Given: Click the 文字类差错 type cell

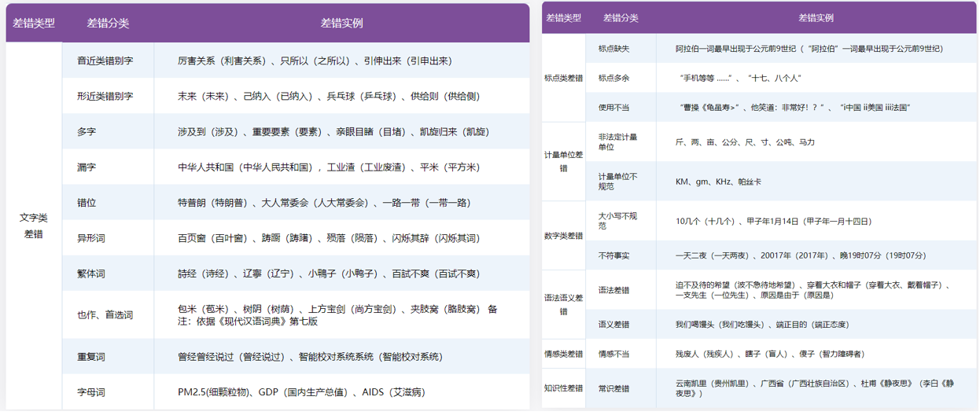Looking at the screenshot, I should 34,226.
